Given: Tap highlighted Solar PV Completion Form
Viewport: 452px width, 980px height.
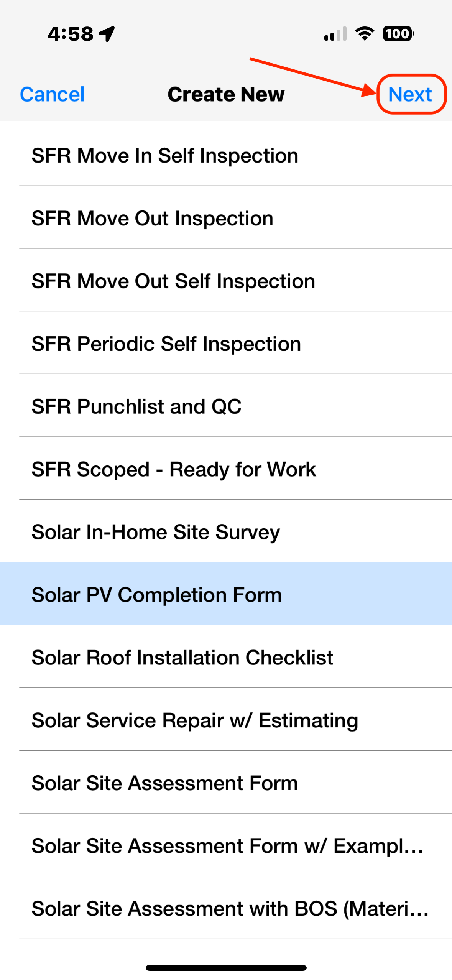Looking at the screenshot, I should [x=226, y=594].
